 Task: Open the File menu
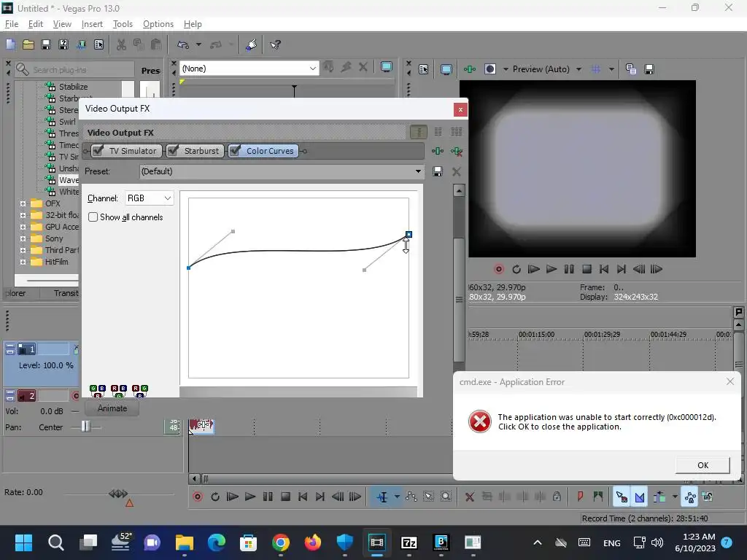[x=12, y=24]
